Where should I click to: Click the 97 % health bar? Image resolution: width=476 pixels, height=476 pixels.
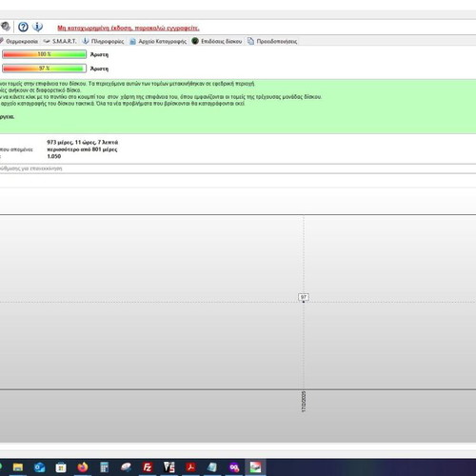(44, 69)
